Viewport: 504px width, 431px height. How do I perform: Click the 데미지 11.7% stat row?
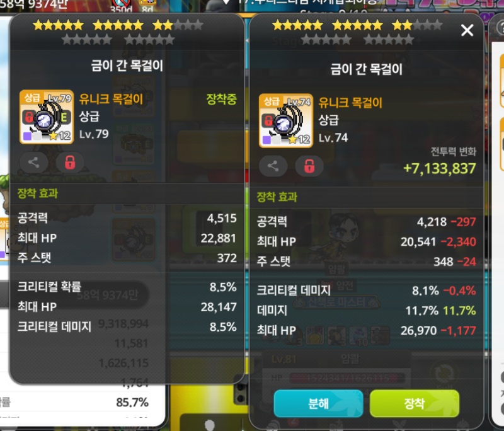click(x=367, y=311)
